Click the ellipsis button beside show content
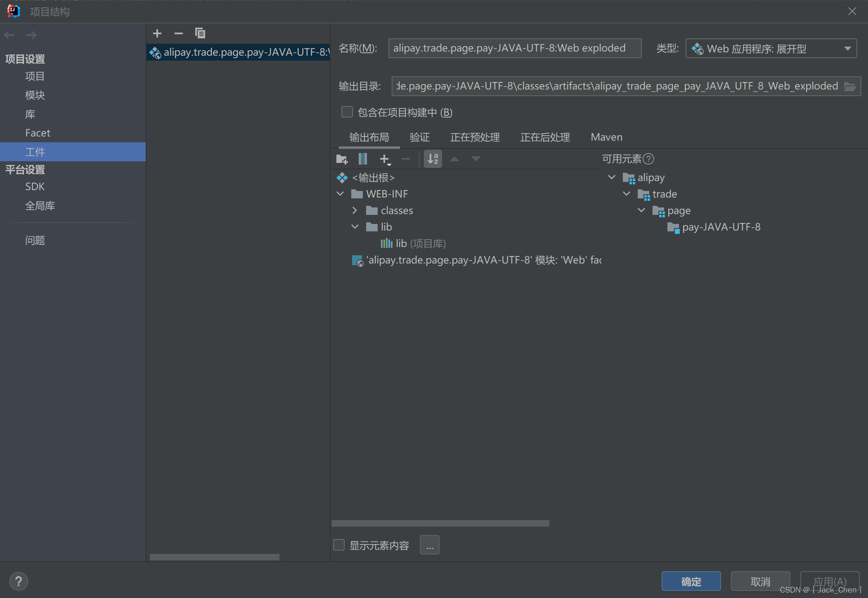868x598 pixels. 430,545
